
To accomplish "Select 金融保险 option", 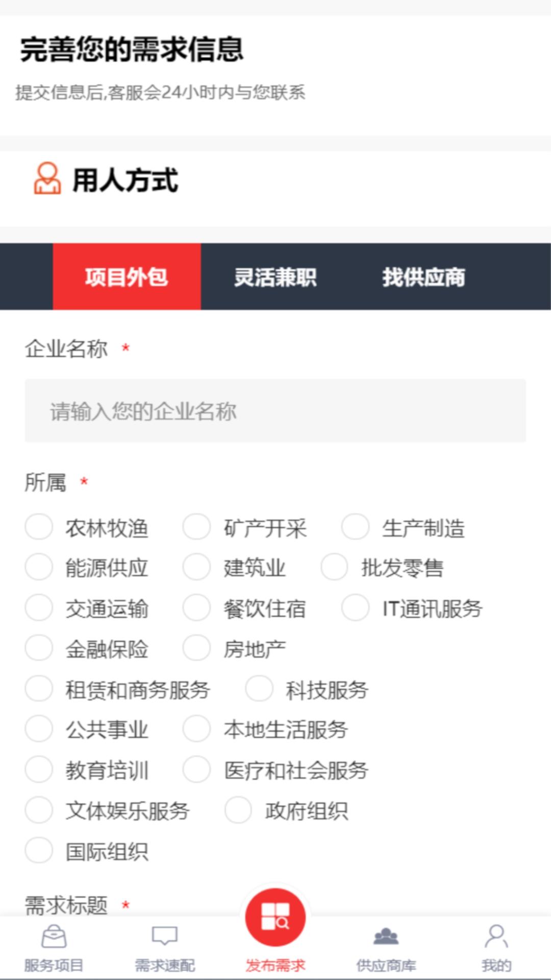I will pyautogui.click(x=38, y=648).
